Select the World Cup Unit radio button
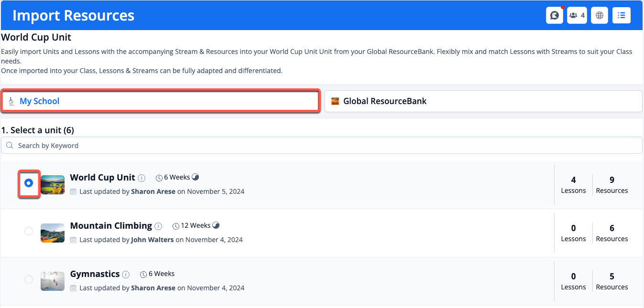This screenshot has height=308, width=644. pos(29,183)
